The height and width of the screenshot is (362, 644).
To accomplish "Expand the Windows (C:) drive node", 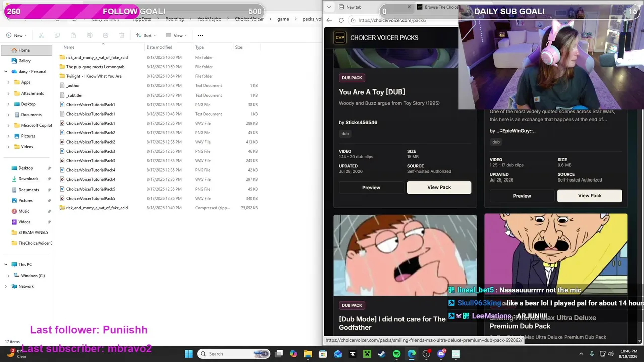I will (9, 276).
